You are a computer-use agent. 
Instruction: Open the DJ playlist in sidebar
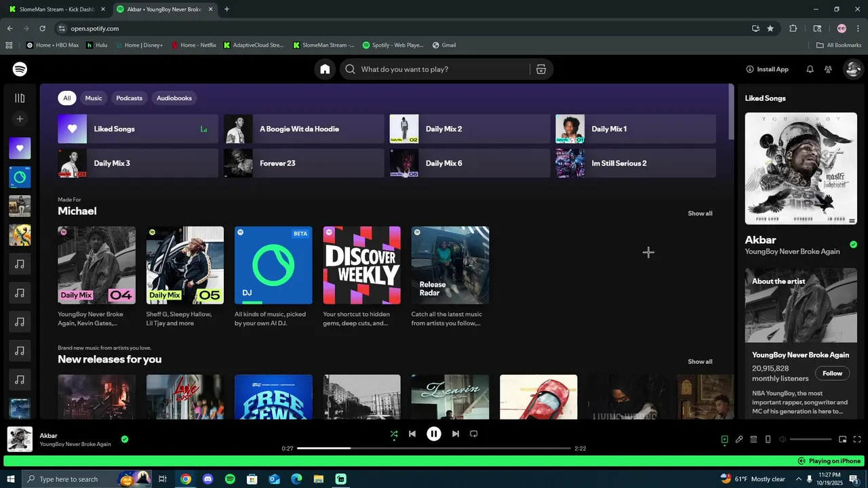tap(20, 177)
